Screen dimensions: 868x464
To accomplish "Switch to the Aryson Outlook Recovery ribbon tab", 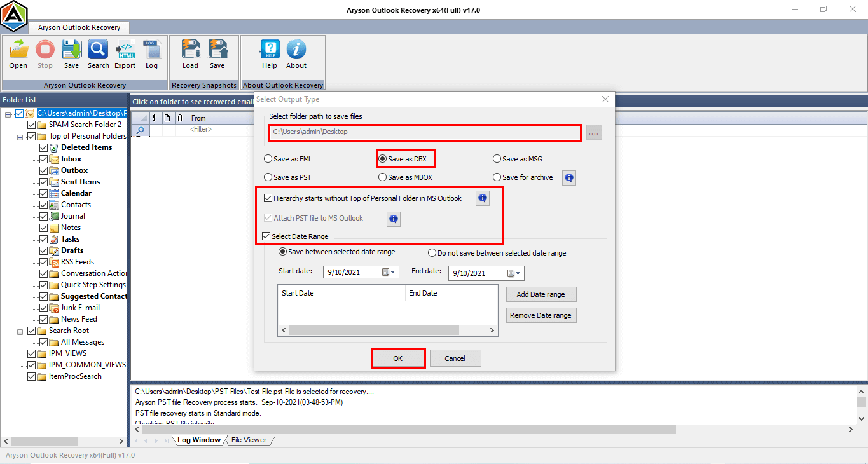I will point(79,28).
